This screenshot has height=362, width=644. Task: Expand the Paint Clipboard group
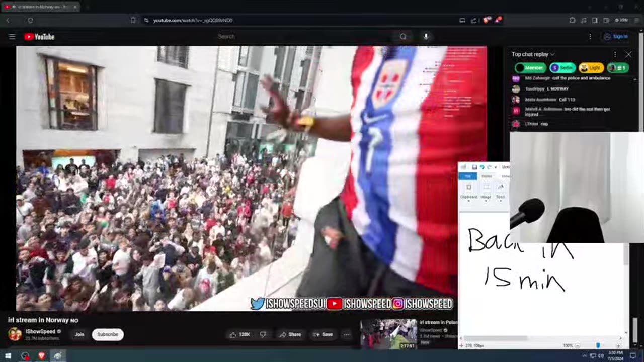click(468, 191)
